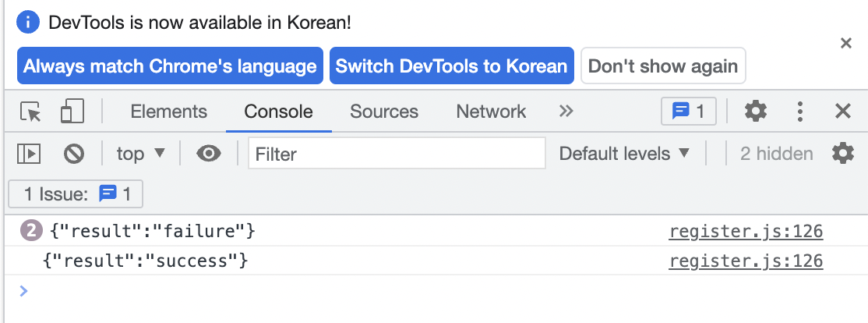Choose Don't show again
The height and width of the screenshot is (323, 868).
click(x=662, y=66)
